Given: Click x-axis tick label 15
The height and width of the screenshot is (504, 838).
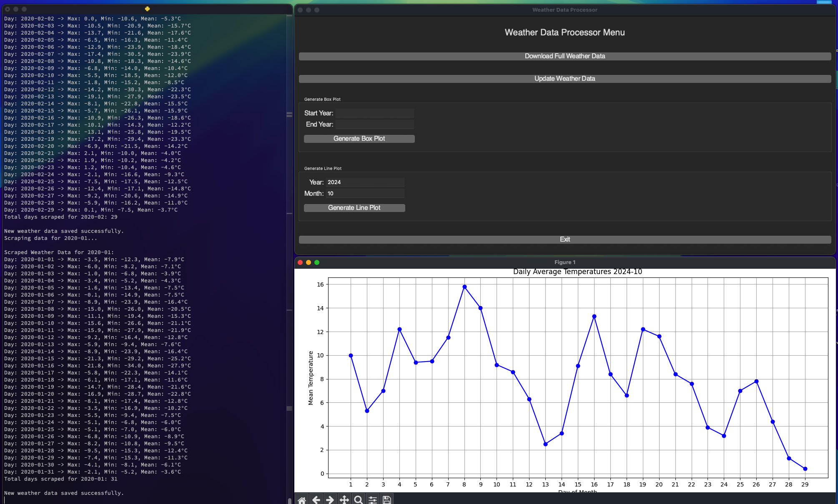Looking at the screenshot, I should [x=578, y=484].
